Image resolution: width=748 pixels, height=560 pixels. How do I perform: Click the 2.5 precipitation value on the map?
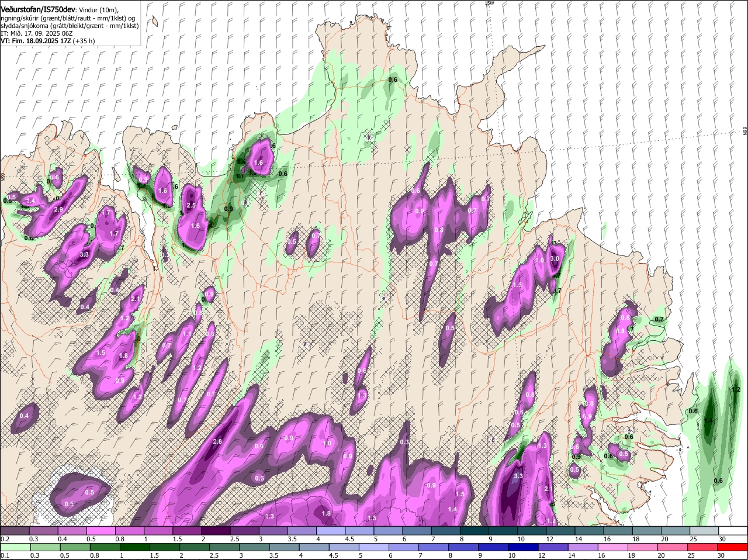(x=191, y=206)
